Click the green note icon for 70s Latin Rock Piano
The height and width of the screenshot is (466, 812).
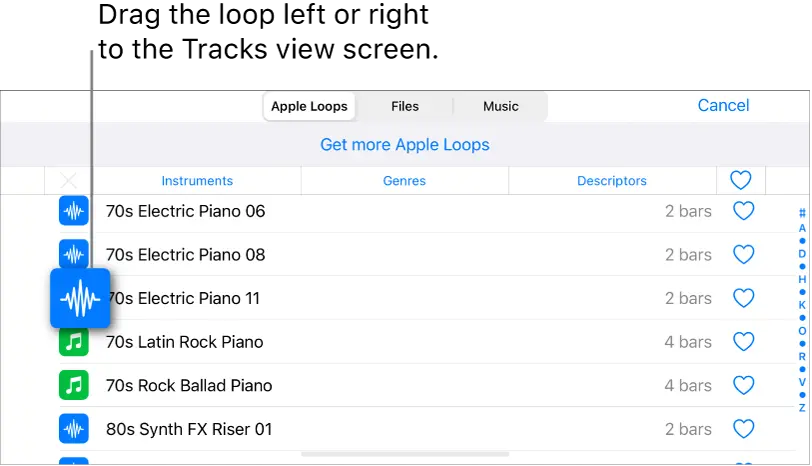pos(74,342)
